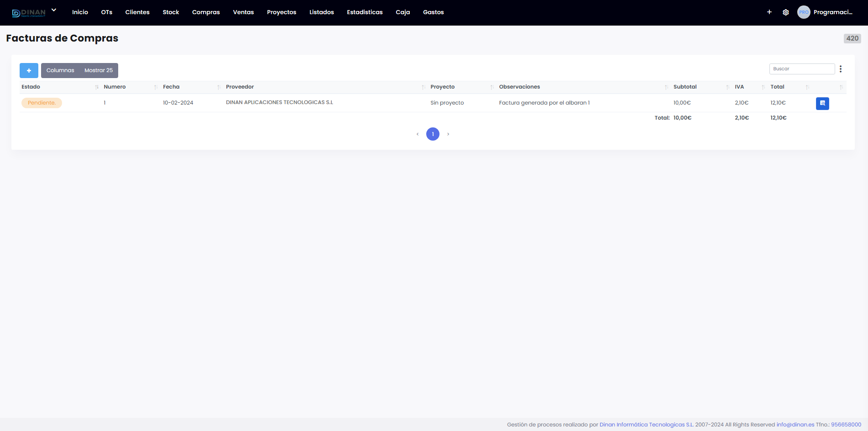Open the Compras menu
This screenshot has height=431, width=868.
click(206, 12)
